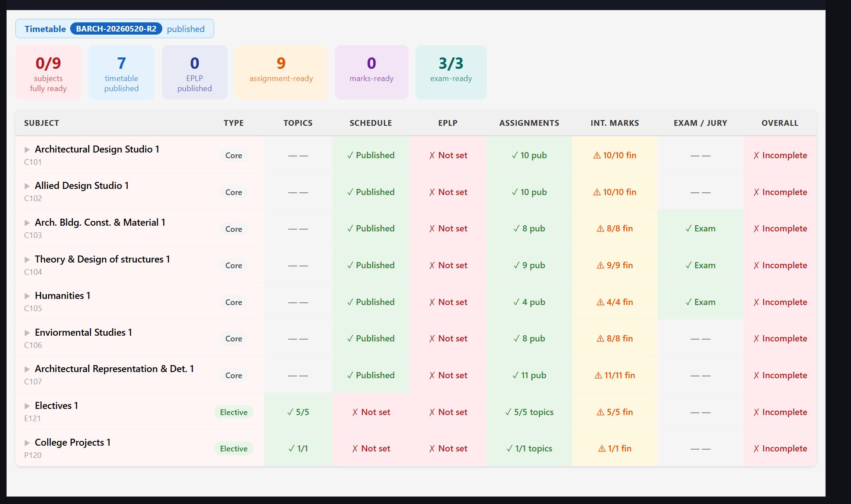Click the C106 subject code

(x=33, y=345)
